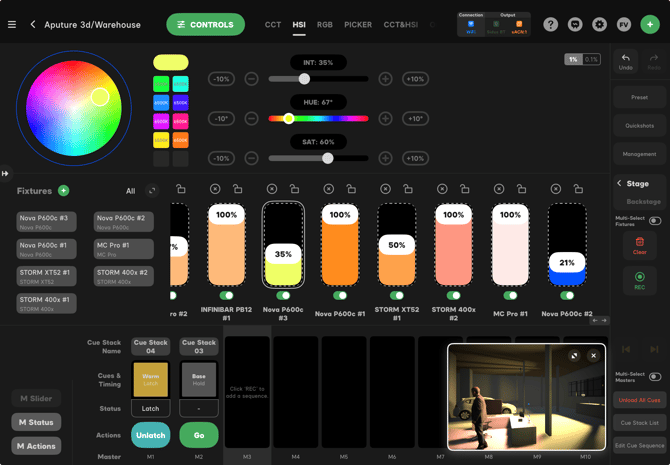Collapse the Stage panel chevron
Screen dimensions: 670x465
(x=619, y=184)
